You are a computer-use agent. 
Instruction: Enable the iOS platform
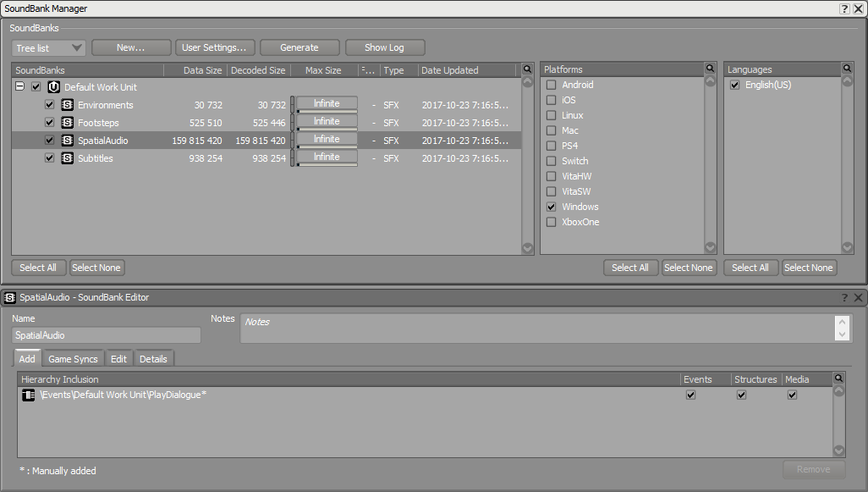(x=552, y=100)
